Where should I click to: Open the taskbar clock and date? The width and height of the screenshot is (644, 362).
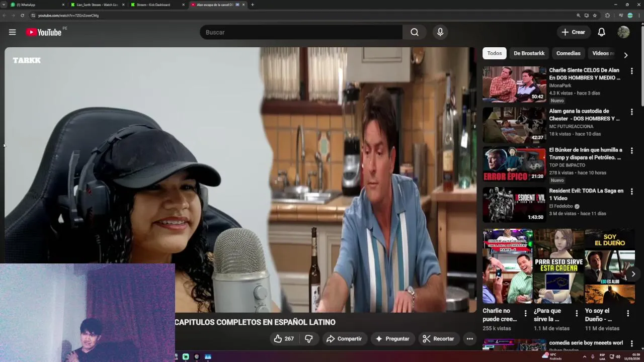click(x=632, y=356)
